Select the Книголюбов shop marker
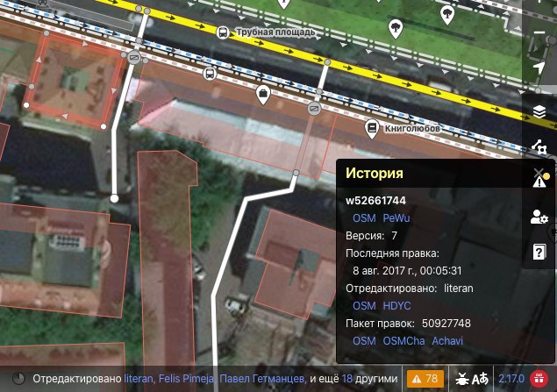 371,129
